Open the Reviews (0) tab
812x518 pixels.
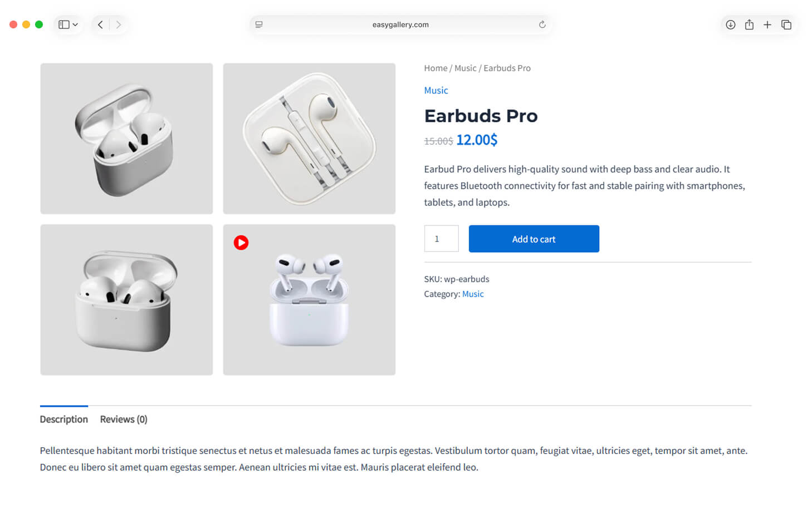(x=124, y=420)
